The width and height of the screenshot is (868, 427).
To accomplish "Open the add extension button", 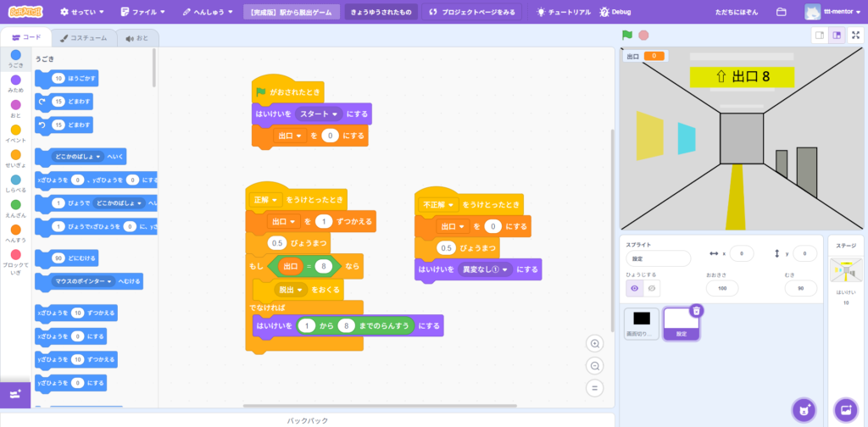I will click(x=15, y=395).
